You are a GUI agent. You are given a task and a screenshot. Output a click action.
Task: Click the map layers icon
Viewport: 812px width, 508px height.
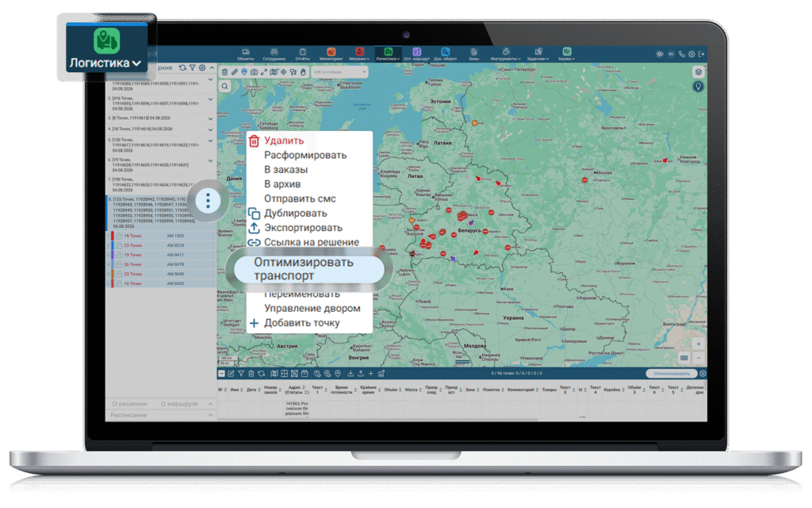click(698, 72)
